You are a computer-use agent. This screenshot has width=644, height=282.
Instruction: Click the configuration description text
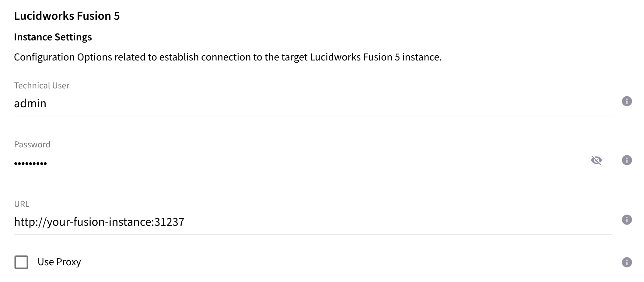228,57
